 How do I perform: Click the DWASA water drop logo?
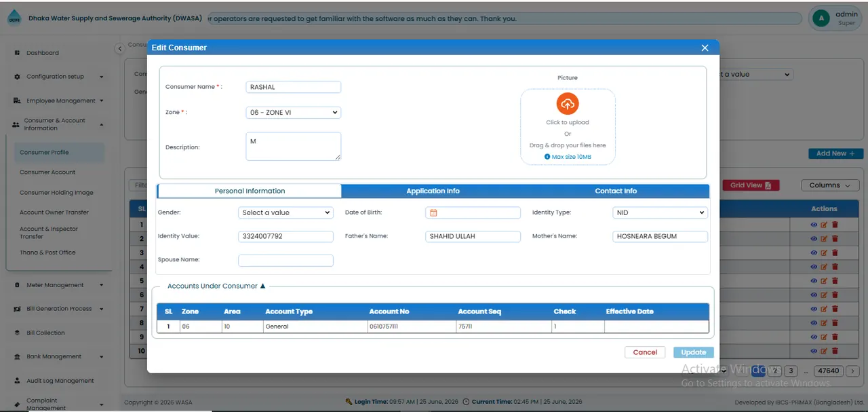(14, 18)
